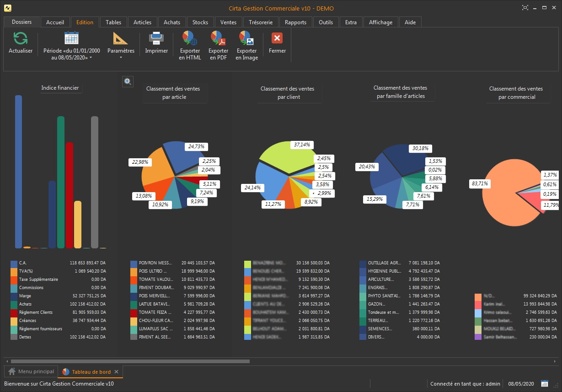Viewport: 562px width, 392px height.
Task: Click the "Créances" legend label
Action: click(27, 321)
